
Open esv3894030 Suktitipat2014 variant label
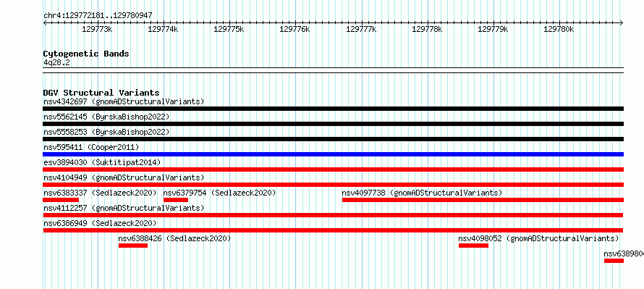pyautogui.click(x=102, y=162)
